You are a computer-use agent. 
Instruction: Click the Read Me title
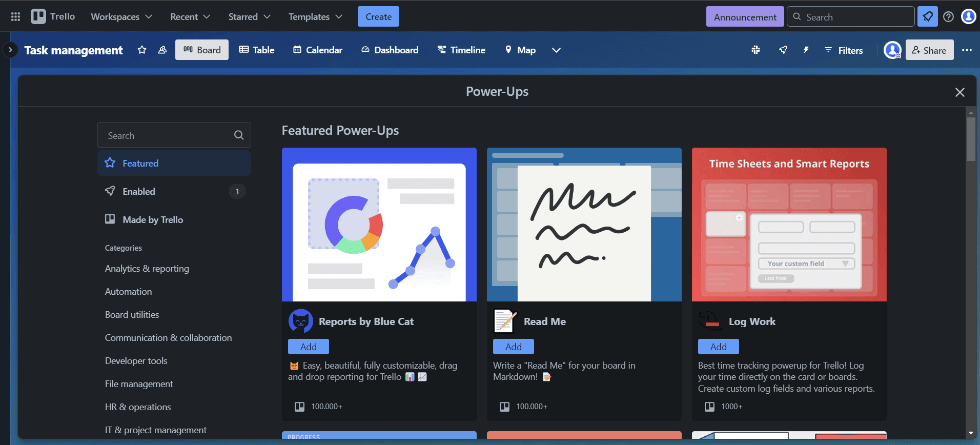pos(545,321)
